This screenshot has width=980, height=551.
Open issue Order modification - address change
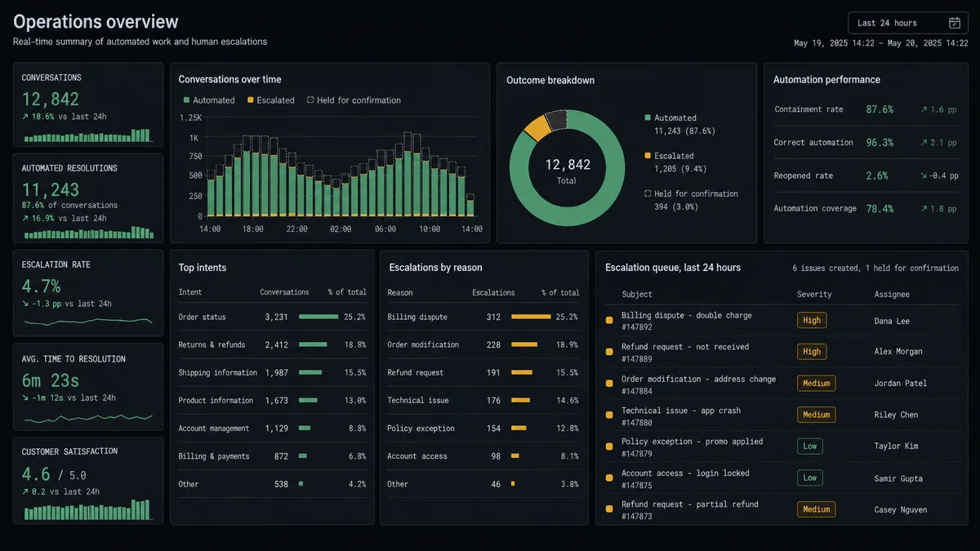click(698, 379)
